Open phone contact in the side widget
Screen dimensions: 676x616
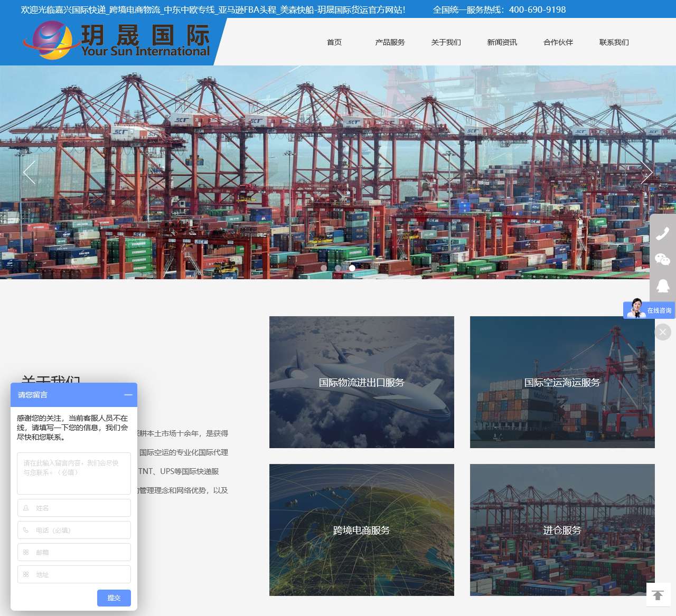(662, 233)
